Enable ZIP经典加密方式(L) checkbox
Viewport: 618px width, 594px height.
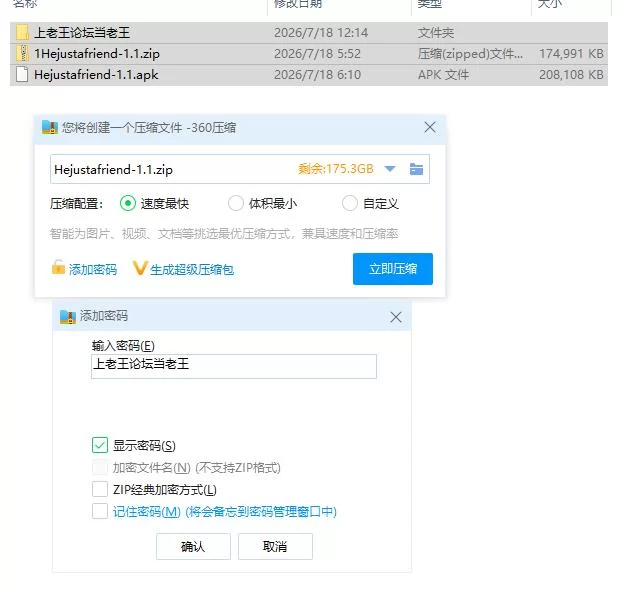(100, 489)
